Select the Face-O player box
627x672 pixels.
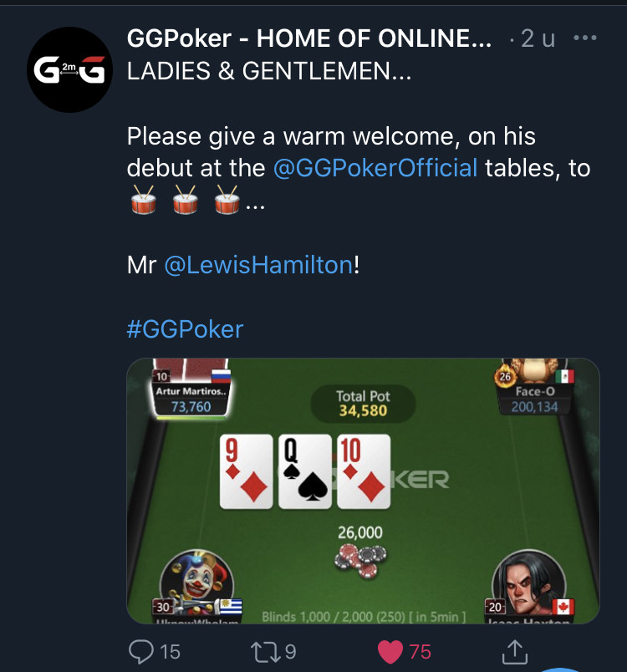534,393
